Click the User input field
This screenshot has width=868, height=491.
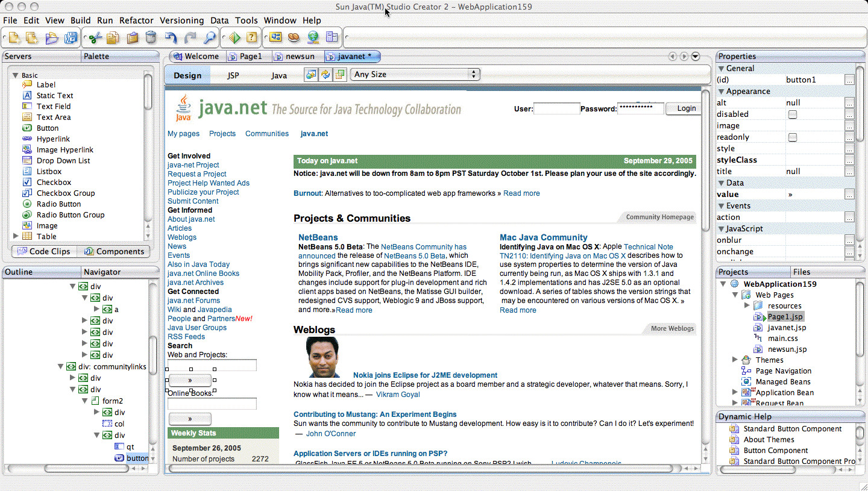coord(556,109)
